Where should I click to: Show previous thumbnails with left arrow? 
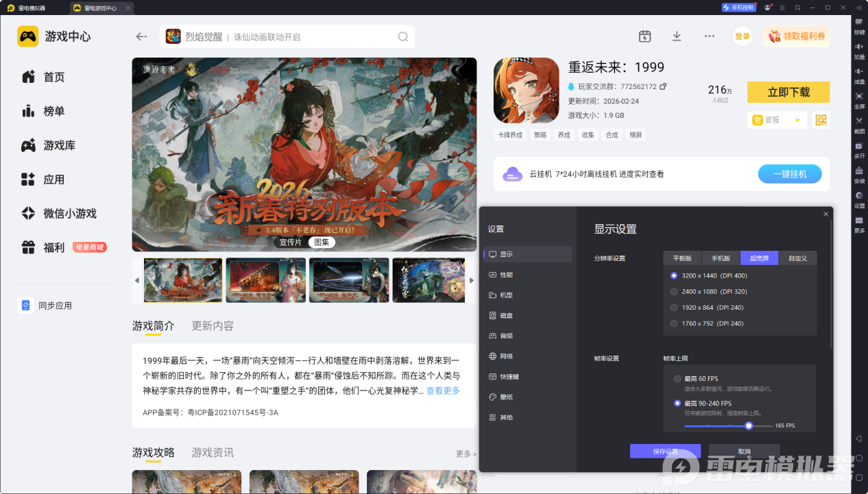(137, 280)
